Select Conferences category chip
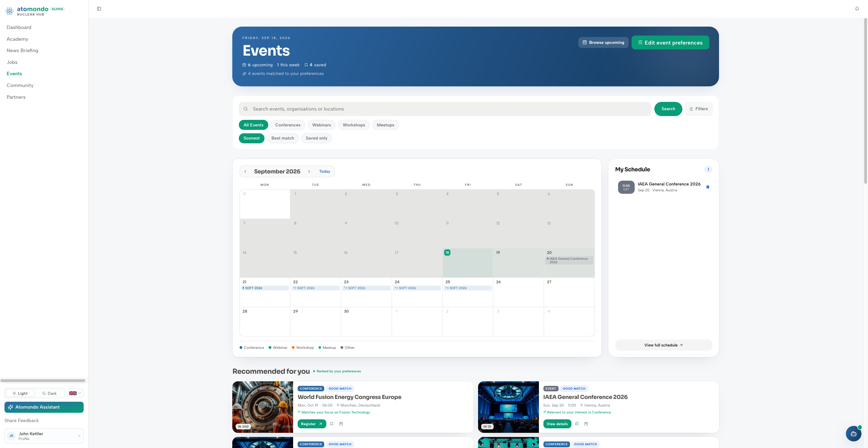Screen dimensions: 868x448 [x=288, y=125]
